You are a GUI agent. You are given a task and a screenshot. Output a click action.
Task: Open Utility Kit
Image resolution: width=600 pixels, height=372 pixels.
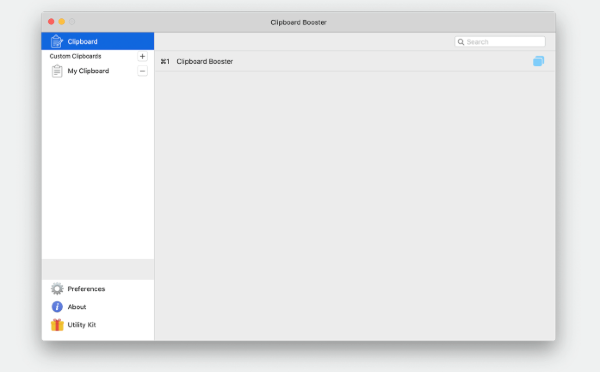(x=98, y=325)
